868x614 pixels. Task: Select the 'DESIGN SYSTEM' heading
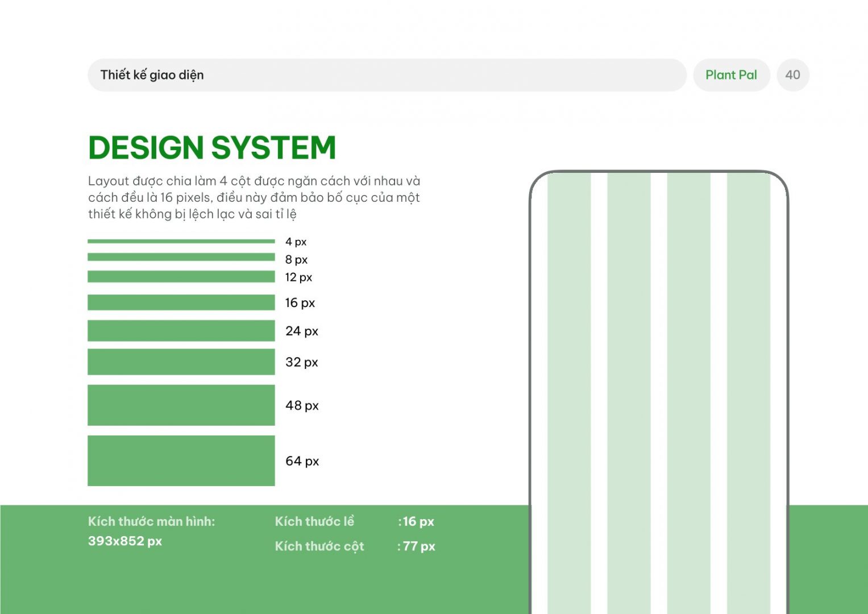coord(212,148)
